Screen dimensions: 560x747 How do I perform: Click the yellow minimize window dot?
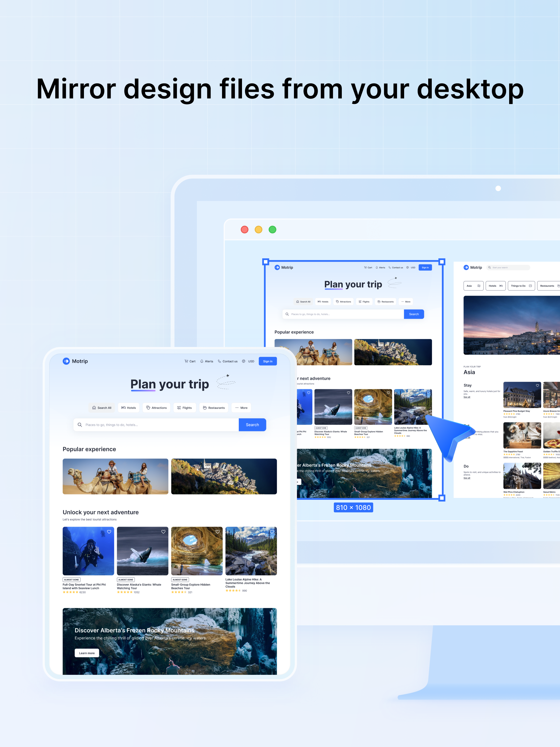[x=258, y=230]
